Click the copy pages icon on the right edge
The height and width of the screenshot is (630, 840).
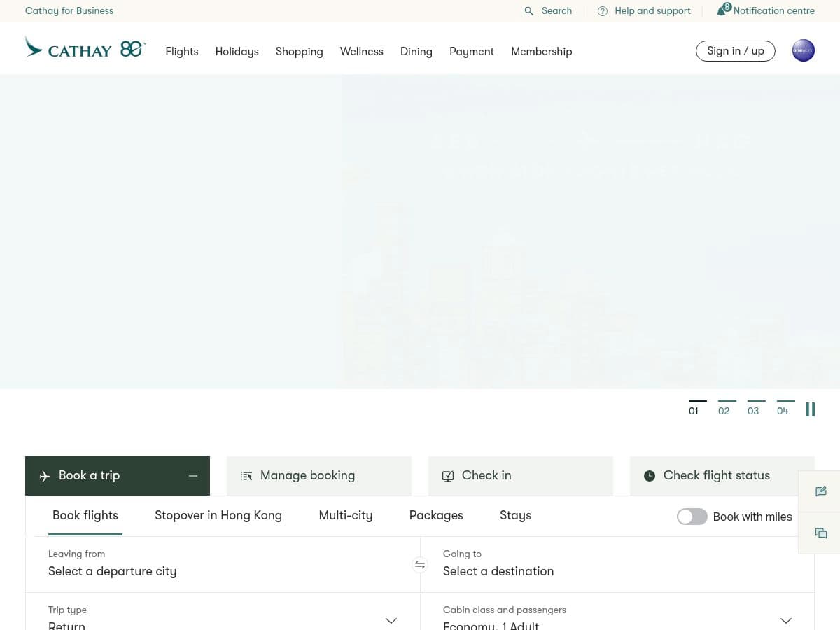(x=820, y=533)
